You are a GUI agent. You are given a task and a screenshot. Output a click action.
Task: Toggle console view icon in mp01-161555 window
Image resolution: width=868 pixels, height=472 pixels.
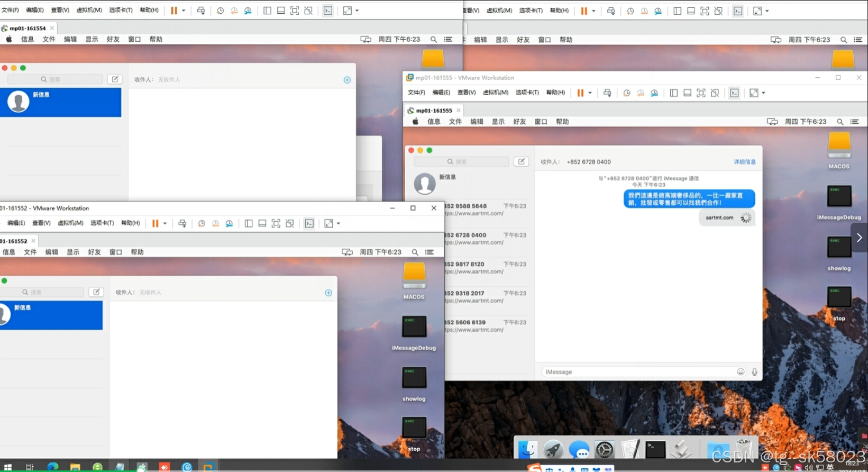tap(734, 93)
